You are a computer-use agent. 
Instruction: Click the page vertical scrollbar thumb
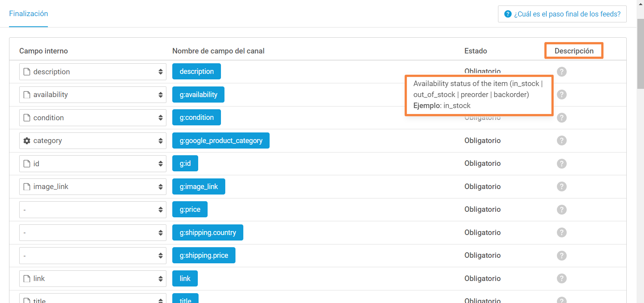pos(640,53)
